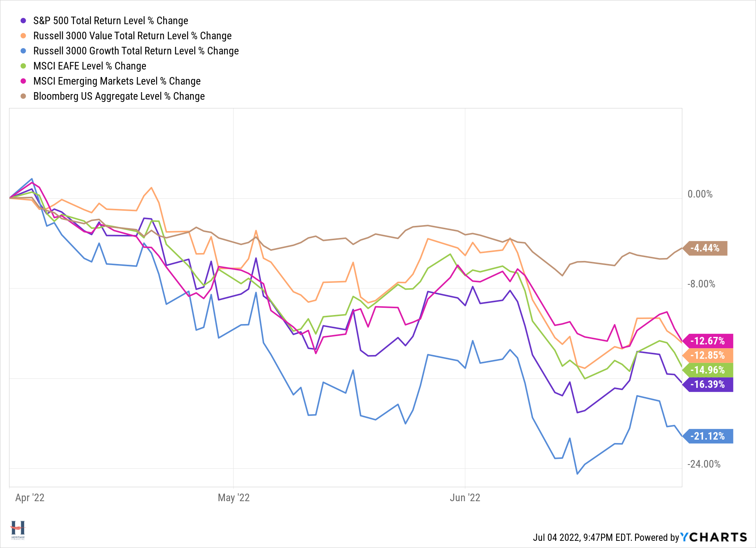Click the purple S&P 500 legend dot
This screenshot has width=756, height=548.
(x=23, y=21)
